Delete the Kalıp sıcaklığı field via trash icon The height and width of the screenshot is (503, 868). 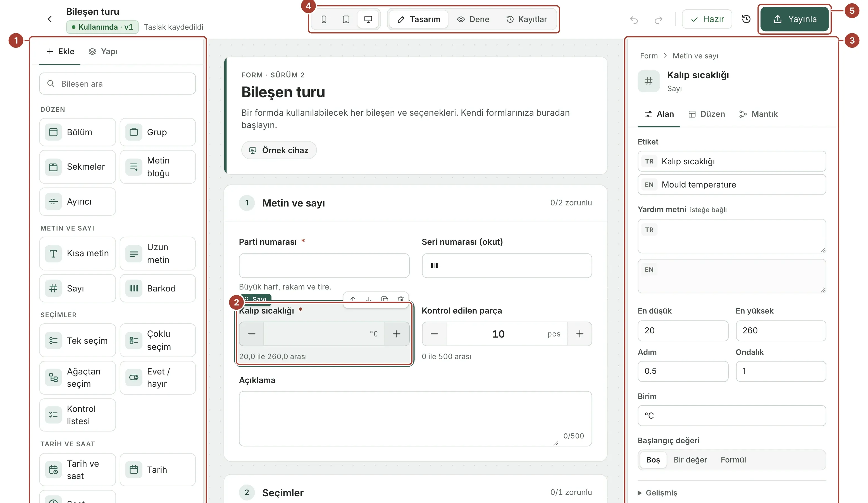(x=400, y=299)
